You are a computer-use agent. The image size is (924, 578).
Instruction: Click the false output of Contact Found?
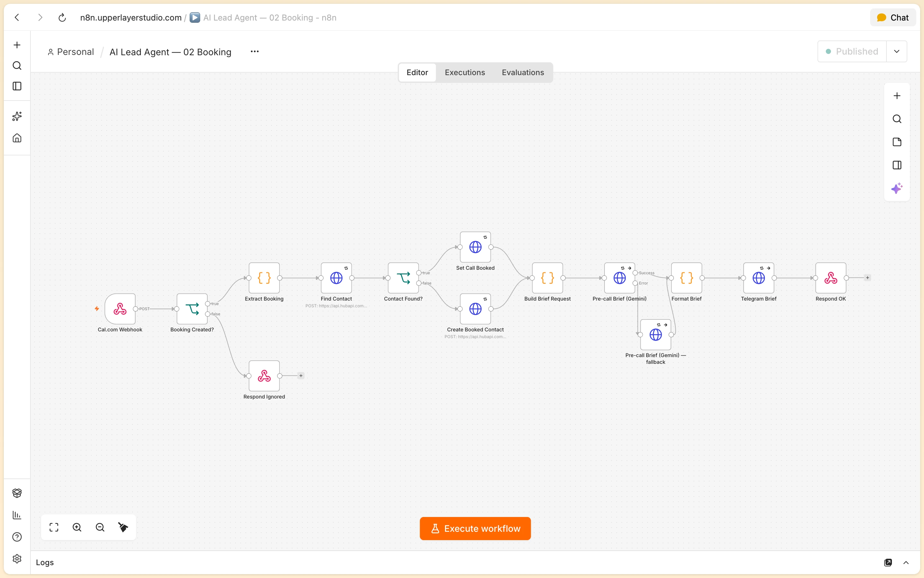pyautogui.click(x=419, y=283)
